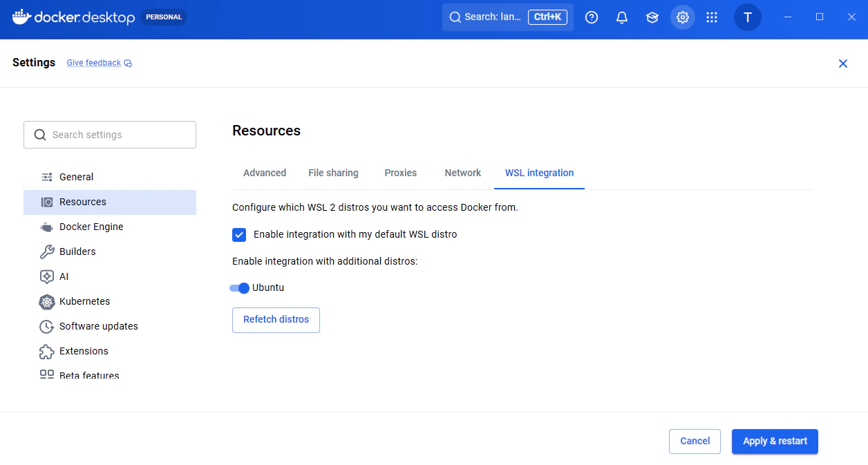The width and height of the screenshot is (868, 465).
Task: Click the magnifier icon in Search settings
Action: click(40, 135)
